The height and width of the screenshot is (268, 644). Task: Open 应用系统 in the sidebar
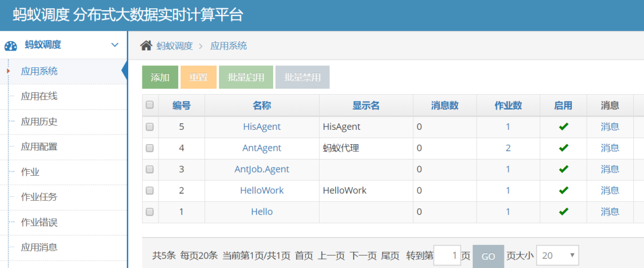[39, 71]
